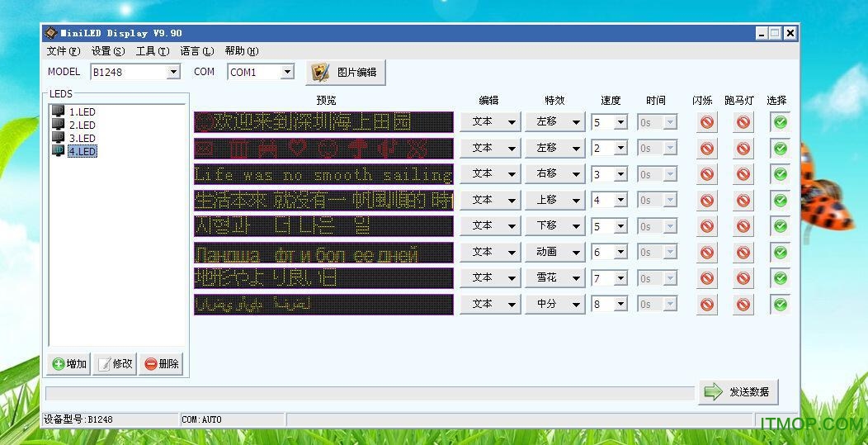The image size is (868, 445).
Task: Toggle marquee icon in the 中分 row
Action: click(x=743, y=305)
